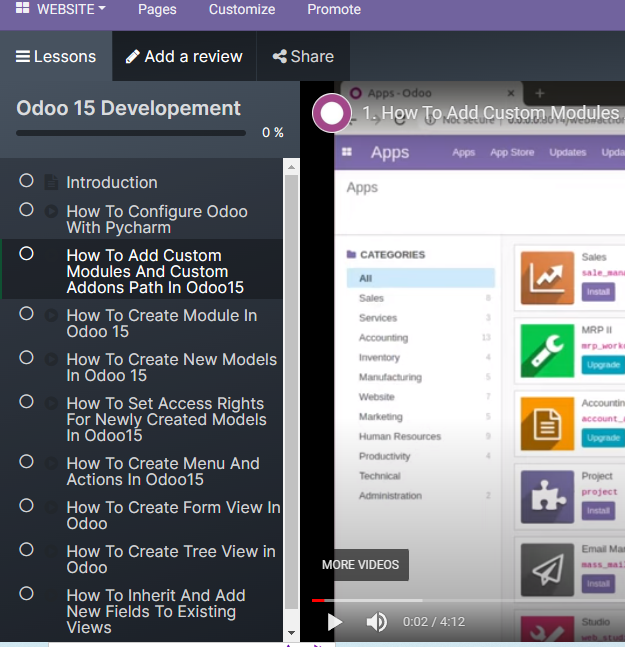Open the video title link
This screenshot has width=625, height=647.
pos(493,113)
